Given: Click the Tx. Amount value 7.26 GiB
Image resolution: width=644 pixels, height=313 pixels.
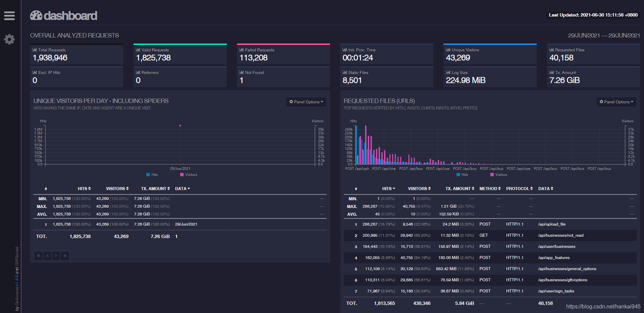Looking at the screenshot, I should [565, 80].
